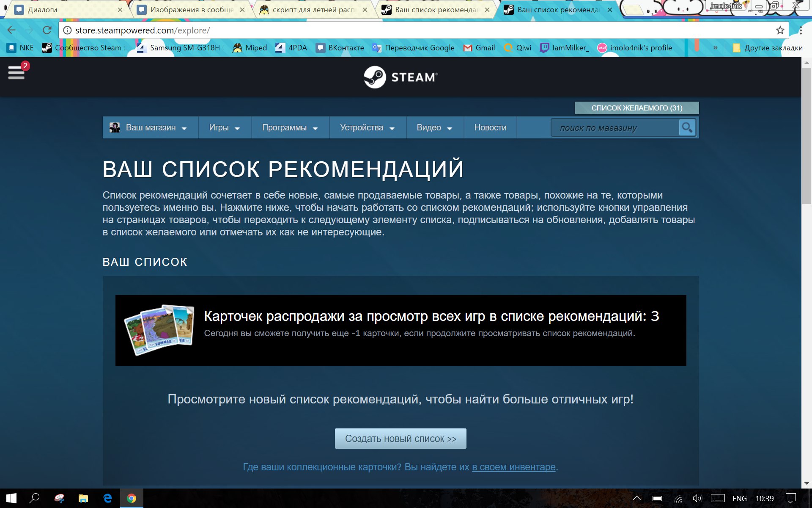View site info icon in address bar
This screenshot has width=812, height=508.
click(67, 30)
